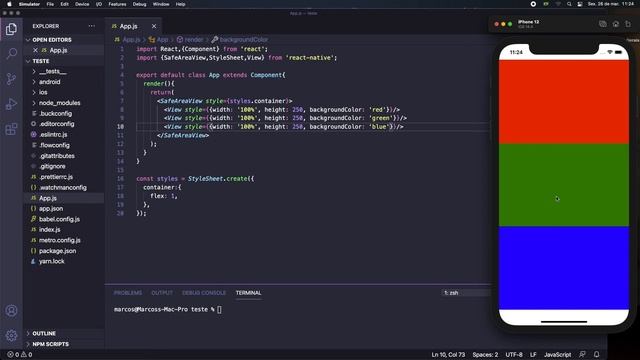Open .buckconfig file in explorer
Screen dimensions: 640x360
pyautogui.click(x=56, y=113)
